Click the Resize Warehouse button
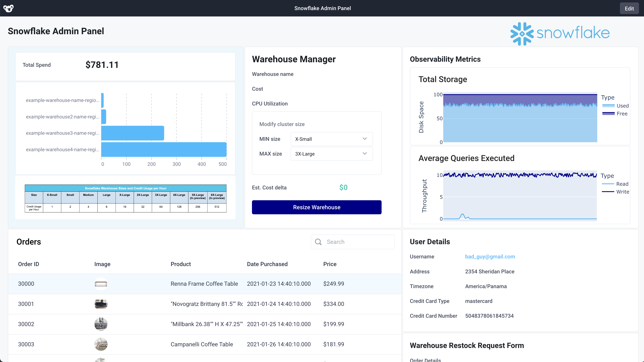 [x=317, y=207]
